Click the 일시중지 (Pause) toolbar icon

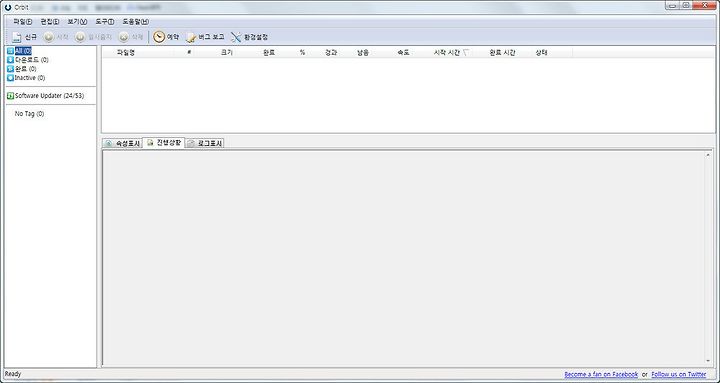pos(80,37)
